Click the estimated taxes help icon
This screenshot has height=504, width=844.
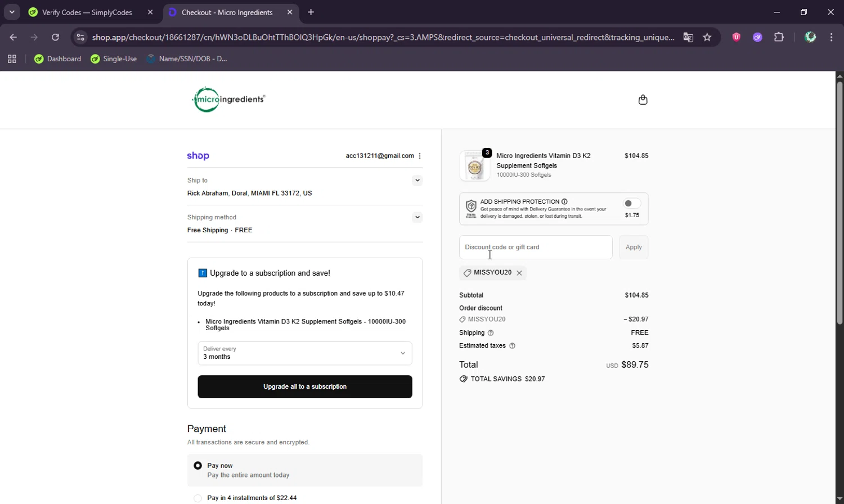pos(512,346)
